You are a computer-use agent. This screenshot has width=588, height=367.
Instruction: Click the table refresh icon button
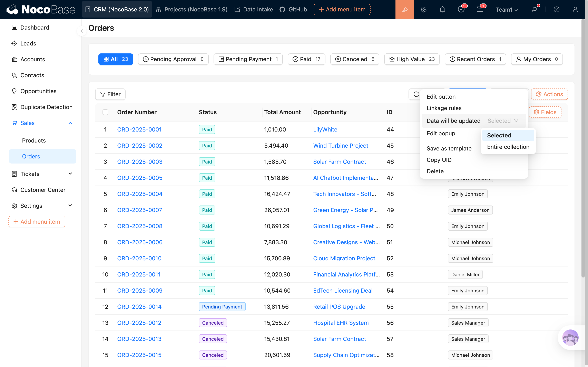click(x=416, y=94)
